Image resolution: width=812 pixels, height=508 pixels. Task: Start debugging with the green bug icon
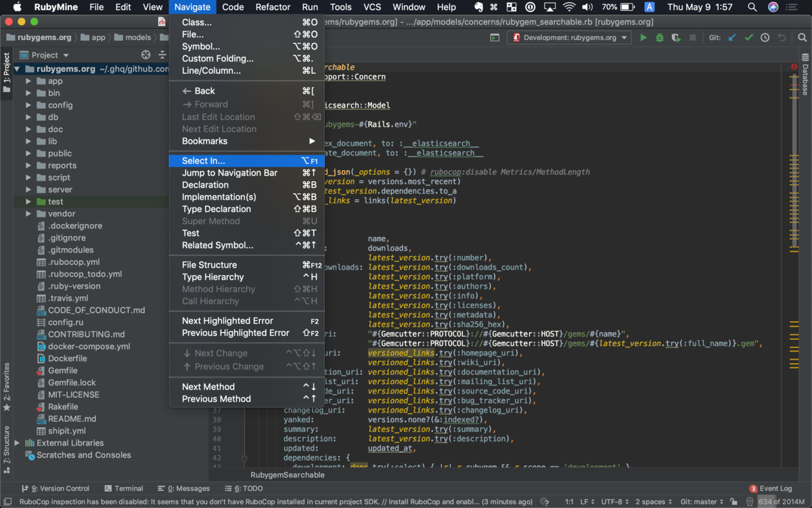[660, 38]
